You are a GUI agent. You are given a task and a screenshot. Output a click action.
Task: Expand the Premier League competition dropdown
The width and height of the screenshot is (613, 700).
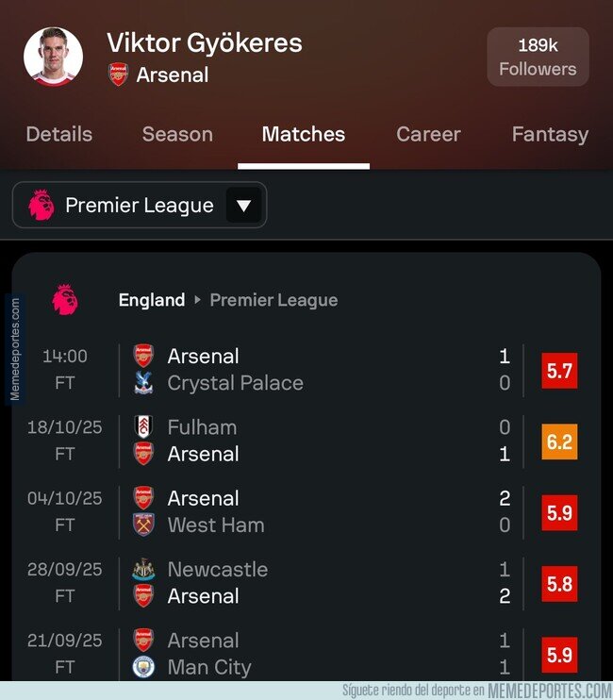click(243, 205)
